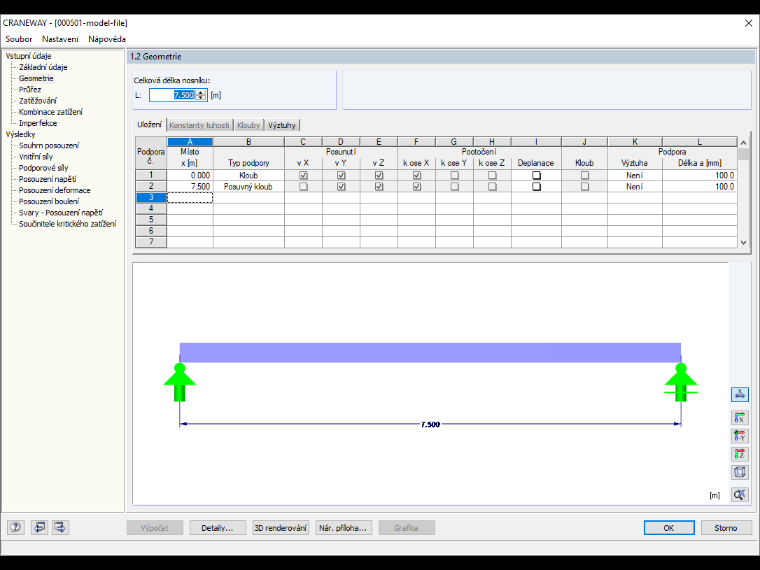760x570 pixels.
Task: Open Základní údaje in tree
Action: [43, 67]
